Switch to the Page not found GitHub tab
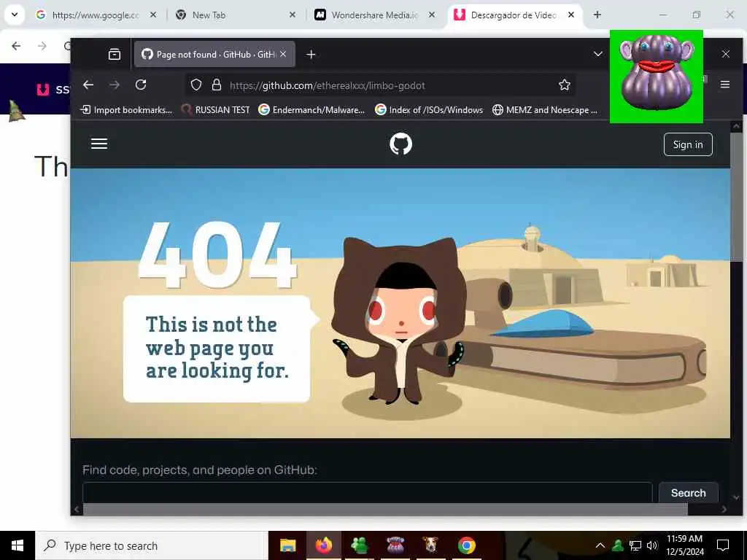The image size is (747, 560). point(214,54)
